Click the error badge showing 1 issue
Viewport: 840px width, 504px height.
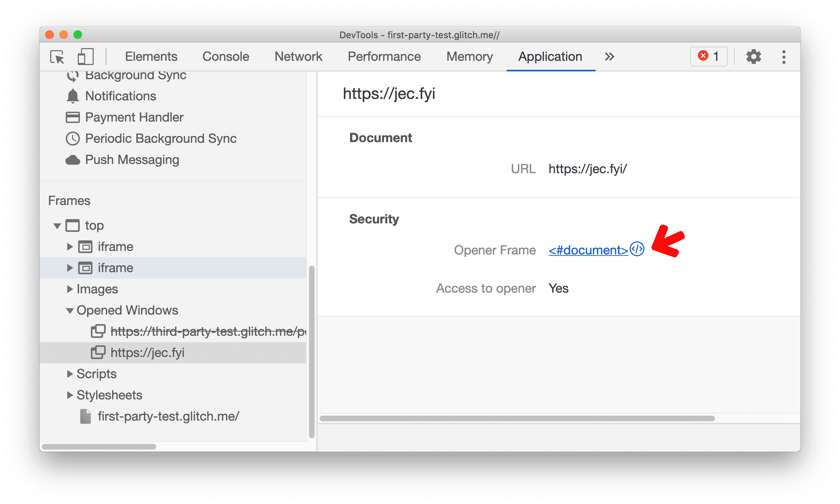coord(710,57)
